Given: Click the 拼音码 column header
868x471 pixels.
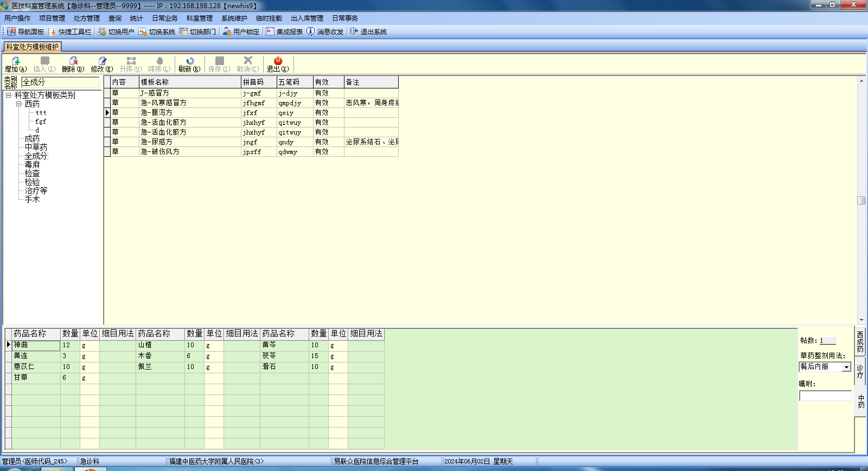Looking at the screenshot, I should click(x=259, y=82).
